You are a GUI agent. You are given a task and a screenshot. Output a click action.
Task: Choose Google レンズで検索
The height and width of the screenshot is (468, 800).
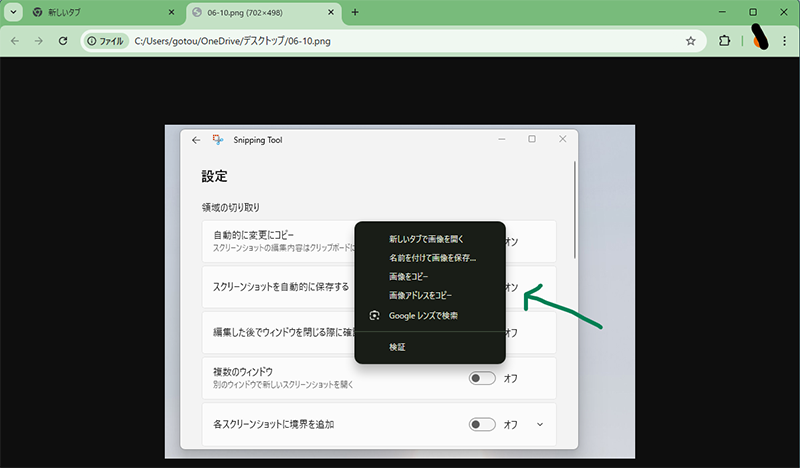coord(430,315)
